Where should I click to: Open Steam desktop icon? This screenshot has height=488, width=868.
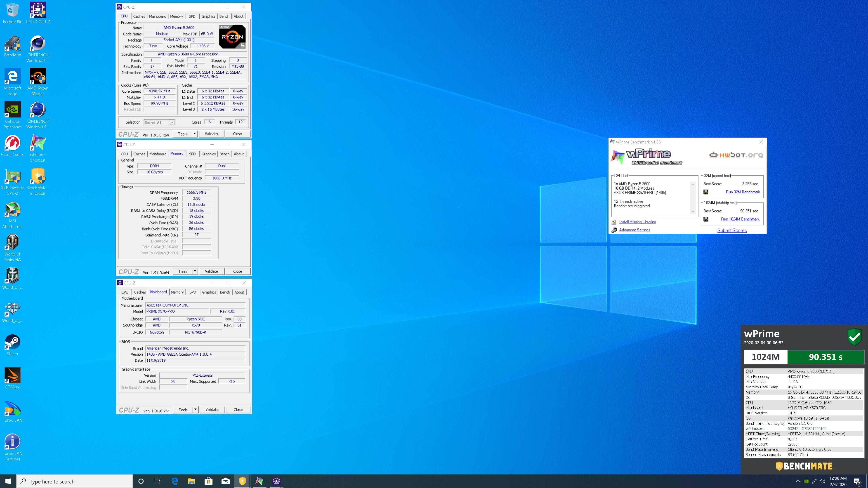click(x=12, y=345)
